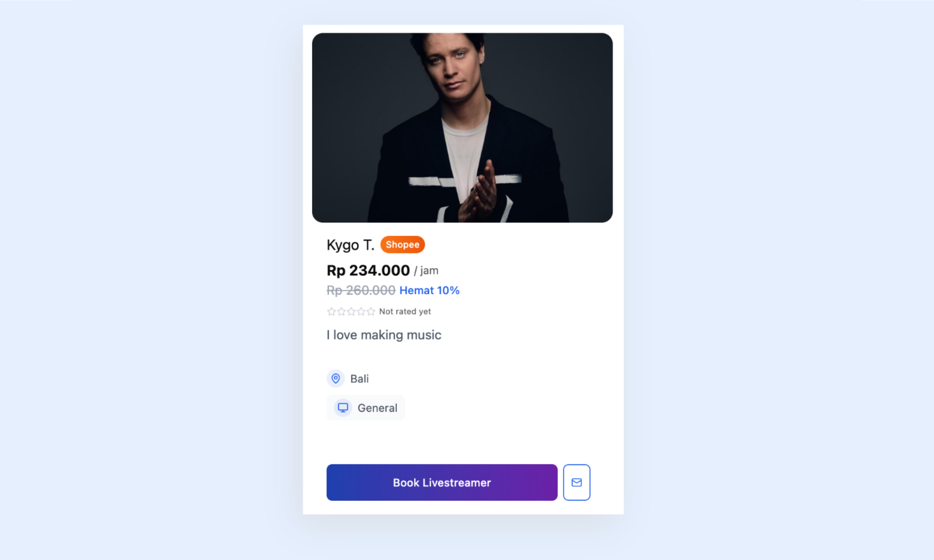
Task: Select the first rating star
Action: coord(331,311)
